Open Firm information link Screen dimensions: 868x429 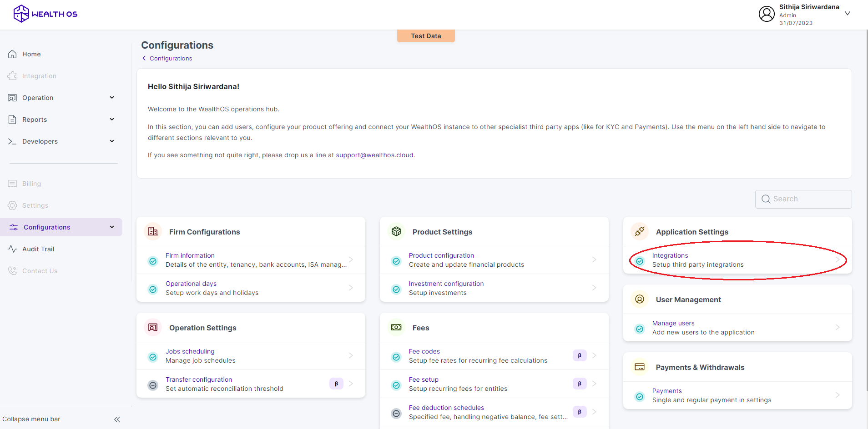[190, 255]
